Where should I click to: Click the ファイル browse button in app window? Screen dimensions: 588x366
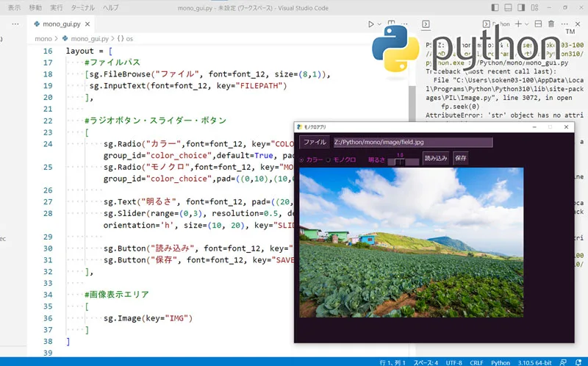(315, 142)
